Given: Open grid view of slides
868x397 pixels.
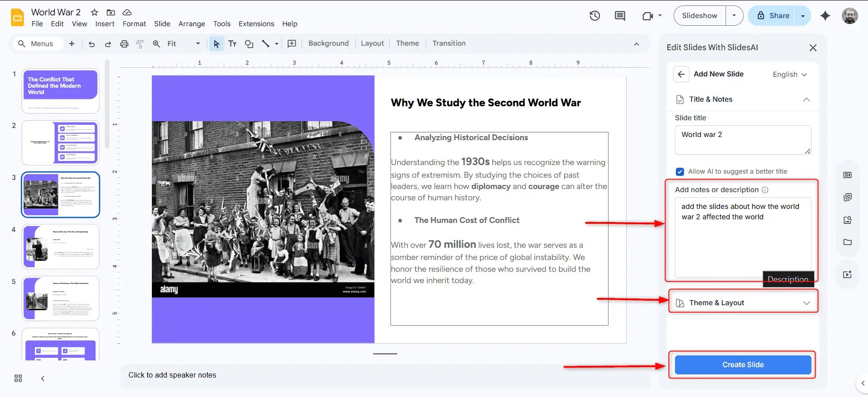Looking at the screenshot, I should click(x=18, y=378).
